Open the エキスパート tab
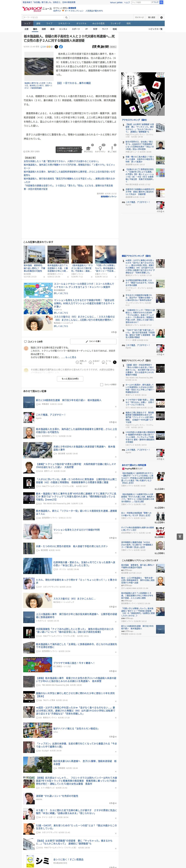Image resolution: width=186 pixels, height=868 pixels. click(64, 23)
